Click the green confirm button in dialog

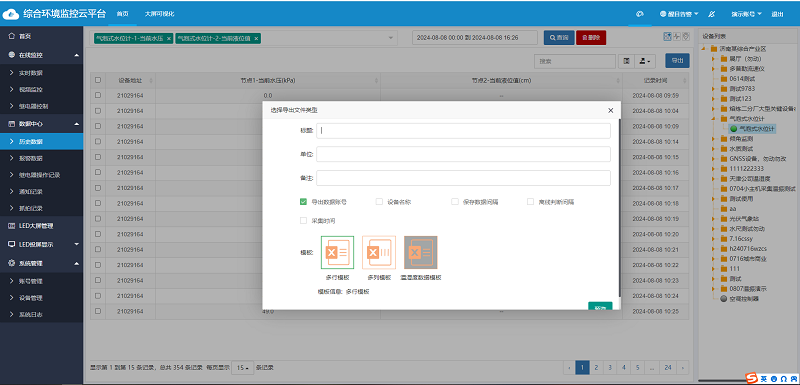pos(600,306)
